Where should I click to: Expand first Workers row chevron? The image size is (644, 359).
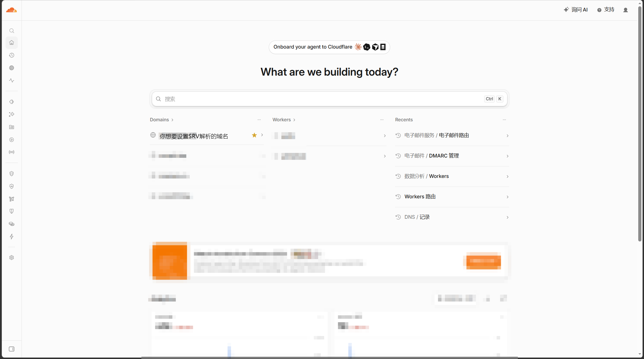[385, 136]
